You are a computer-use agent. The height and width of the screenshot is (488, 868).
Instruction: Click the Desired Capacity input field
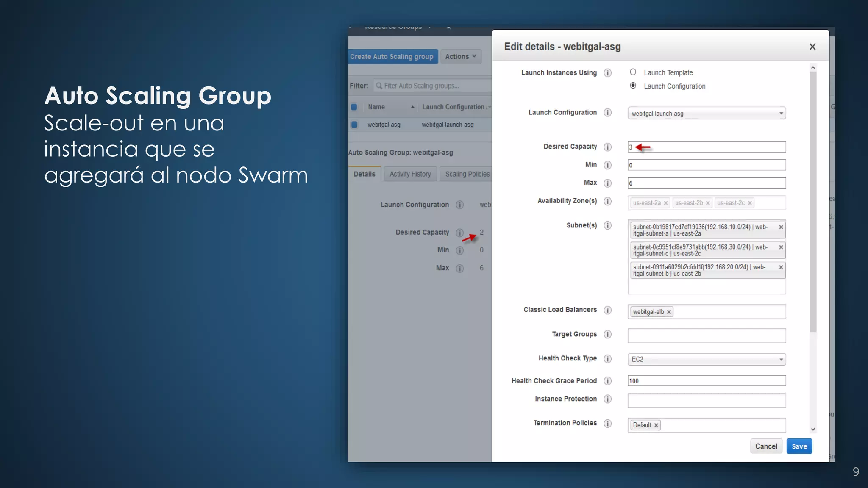coord(707,147)
